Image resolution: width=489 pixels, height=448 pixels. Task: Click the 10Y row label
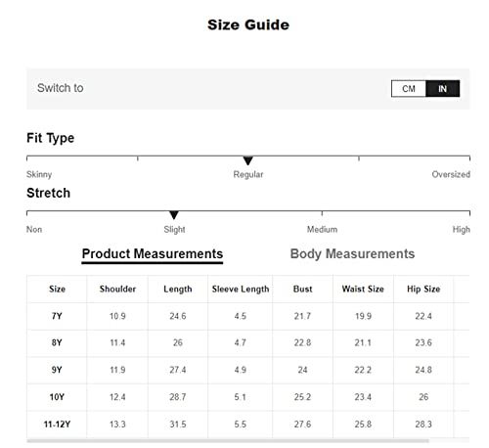click(57, 397)
